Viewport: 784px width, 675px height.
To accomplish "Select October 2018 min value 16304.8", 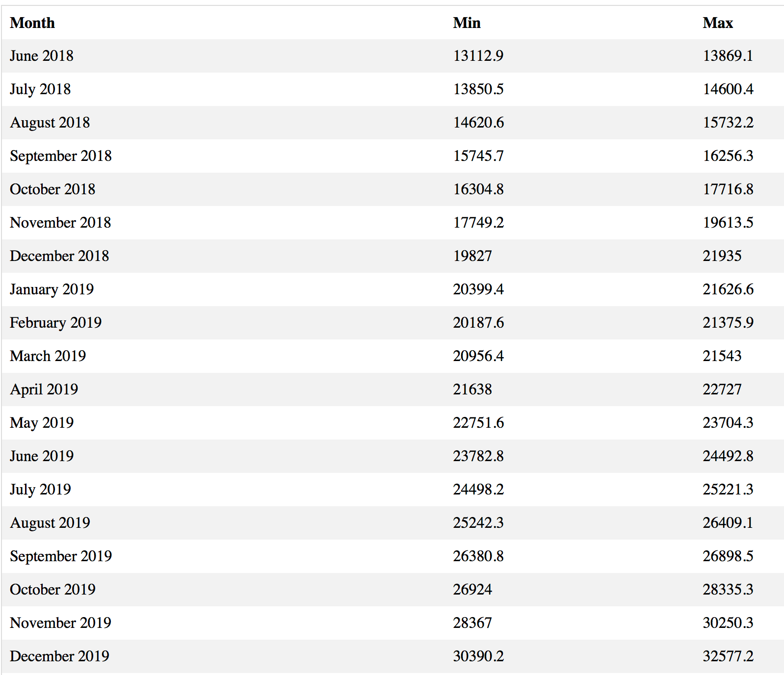I will click(x=478, y=189).
